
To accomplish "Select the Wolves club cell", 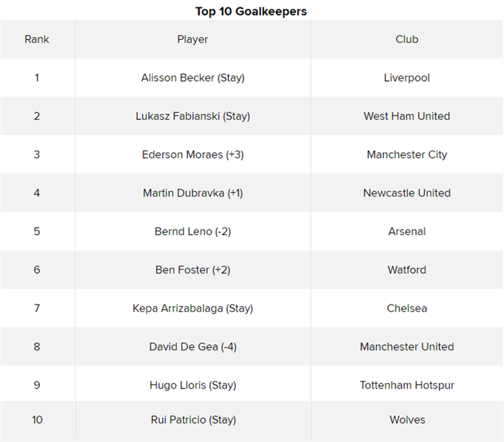I will pos(407,420).
